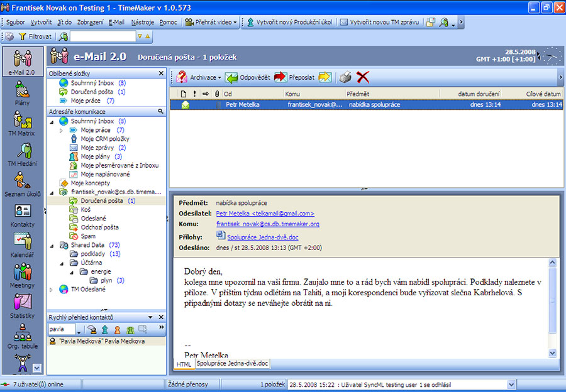Toggle the Filtrovat filter button
The width and height of the screenshot is (566, 392).
(x=35, y=36)
